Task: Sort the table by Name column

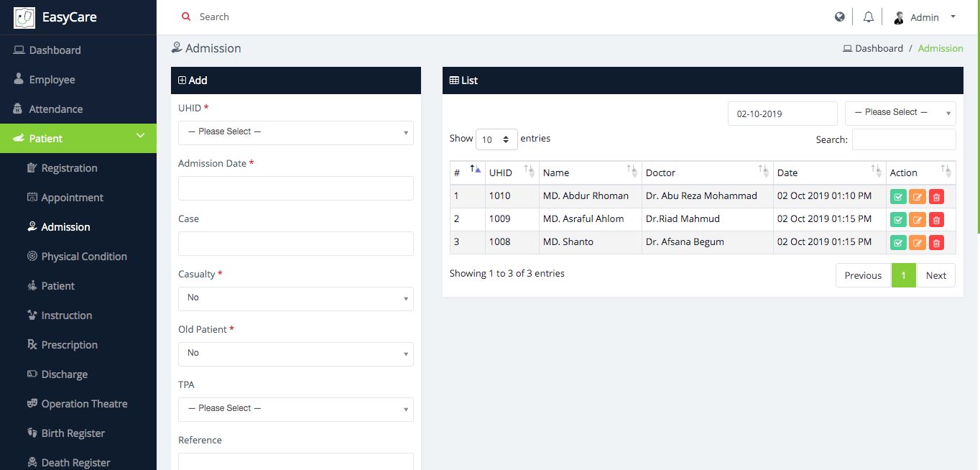Action: [x=591, y=172]
